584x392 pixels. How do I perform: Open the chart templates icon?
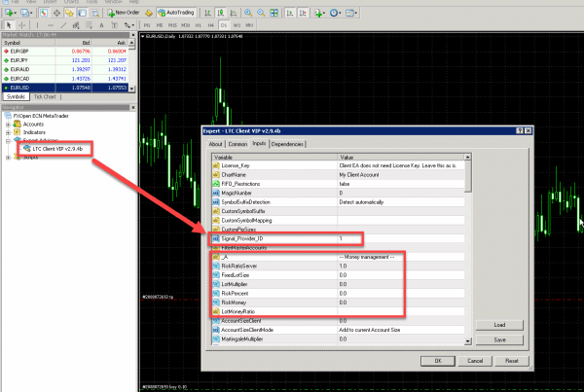(350, 13)
